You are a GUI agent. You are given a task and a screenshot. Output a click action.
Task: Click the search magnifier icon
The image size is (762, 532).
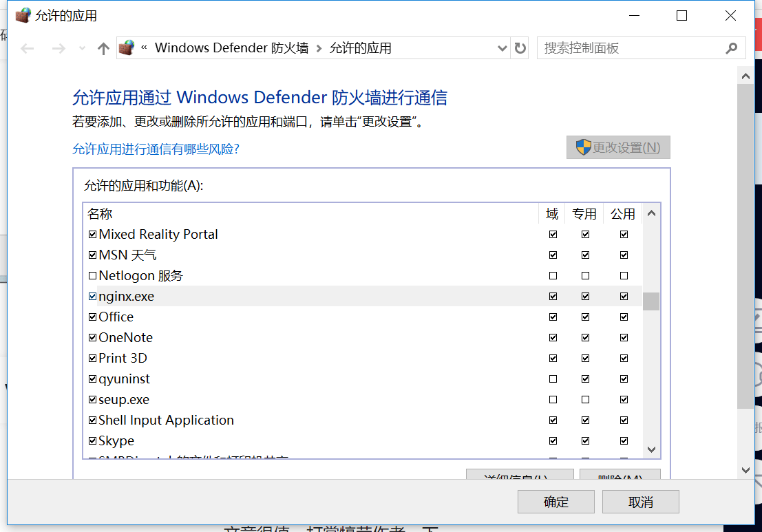tap(731, 48)
